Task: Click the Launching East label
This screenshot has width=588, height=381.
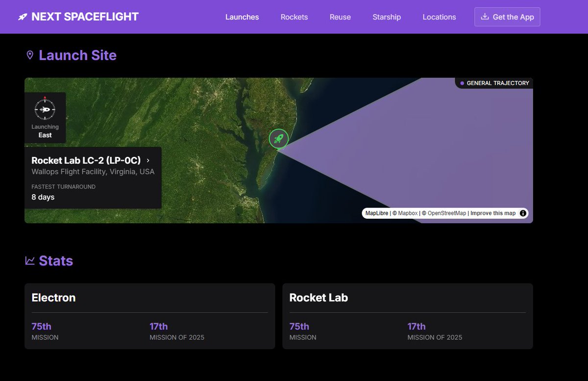Action: pyautogui.click(x=45, y=131)
